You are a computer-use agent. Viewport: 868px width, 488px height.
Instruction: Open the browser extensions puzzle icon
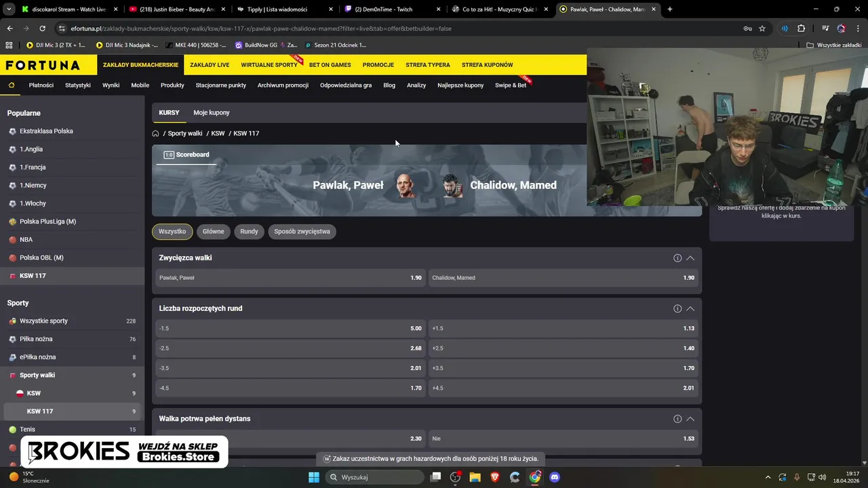801,28
